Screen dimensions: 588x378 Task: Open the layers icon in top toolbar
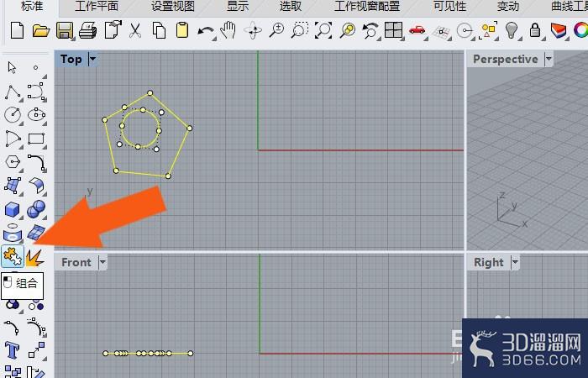point(558,30)
